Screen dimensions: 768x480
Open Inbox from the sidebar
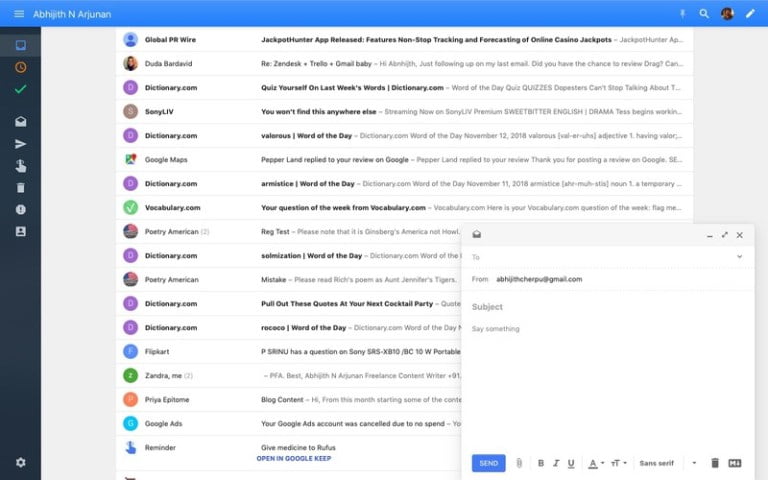pos(21,45)
